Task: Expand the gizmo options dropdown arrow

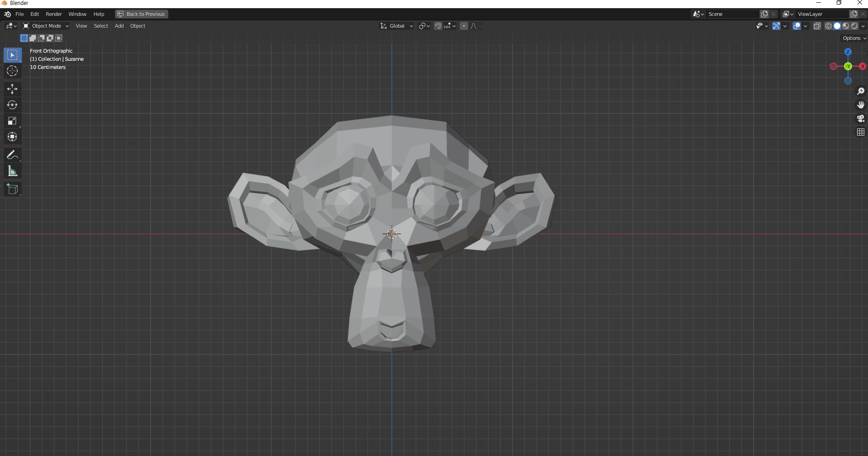Action: (x=785, y=26)
